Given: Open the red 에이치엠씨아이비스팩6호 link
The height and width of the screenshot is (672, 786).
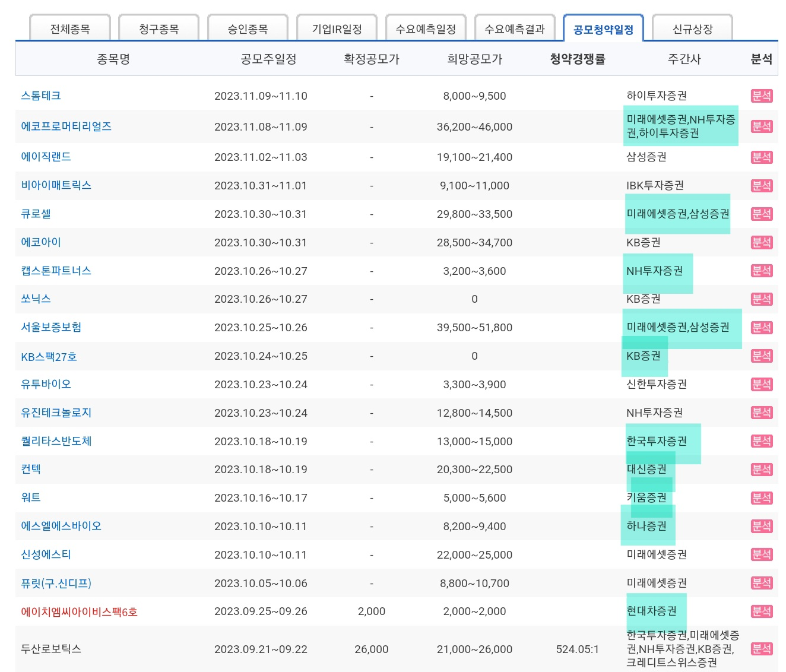Looking at the screenshot, I should [80, 611].
